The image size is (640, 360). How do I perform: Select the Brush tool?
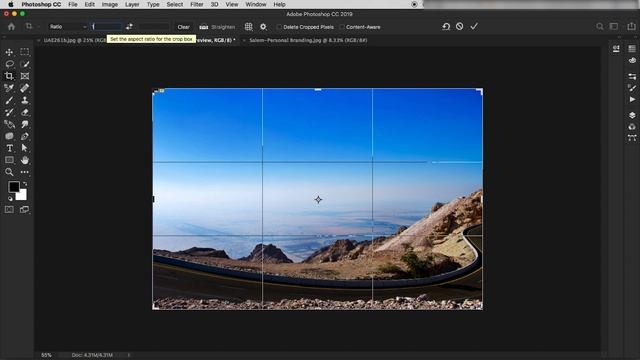9,100
